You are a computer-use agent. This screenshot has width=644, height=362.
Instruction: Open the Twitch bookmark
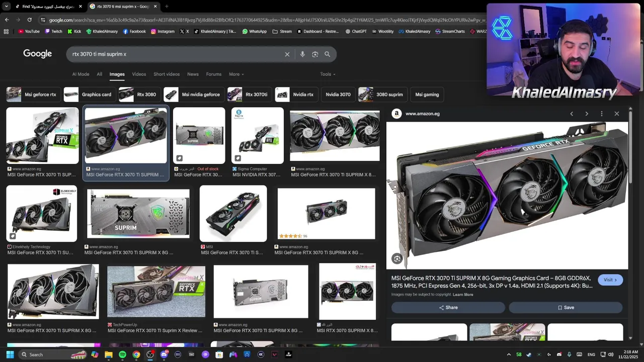pos(53,31)
